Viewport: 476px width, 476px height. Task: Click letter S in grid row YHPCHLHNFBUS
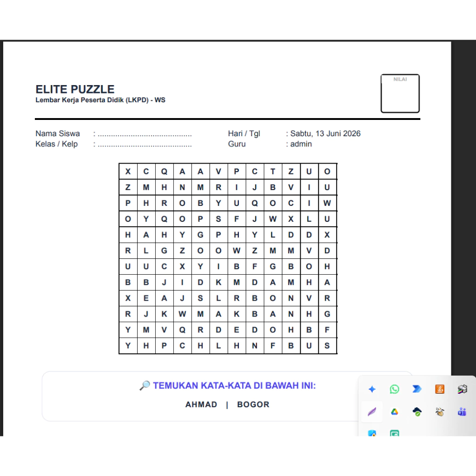[327, 345]
